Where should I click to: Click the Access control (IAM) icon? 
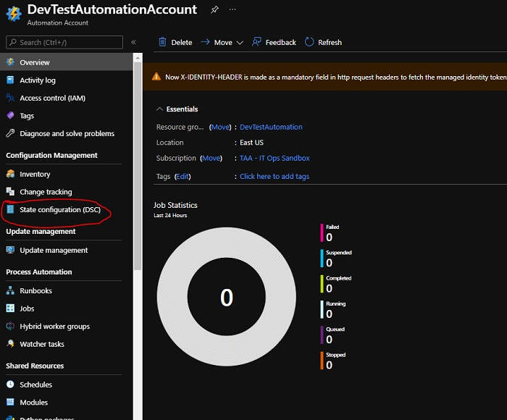11,98
